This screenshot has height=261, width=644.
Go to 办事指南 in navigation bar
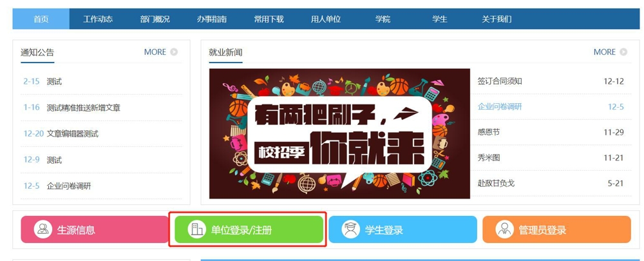pos(211,19)
